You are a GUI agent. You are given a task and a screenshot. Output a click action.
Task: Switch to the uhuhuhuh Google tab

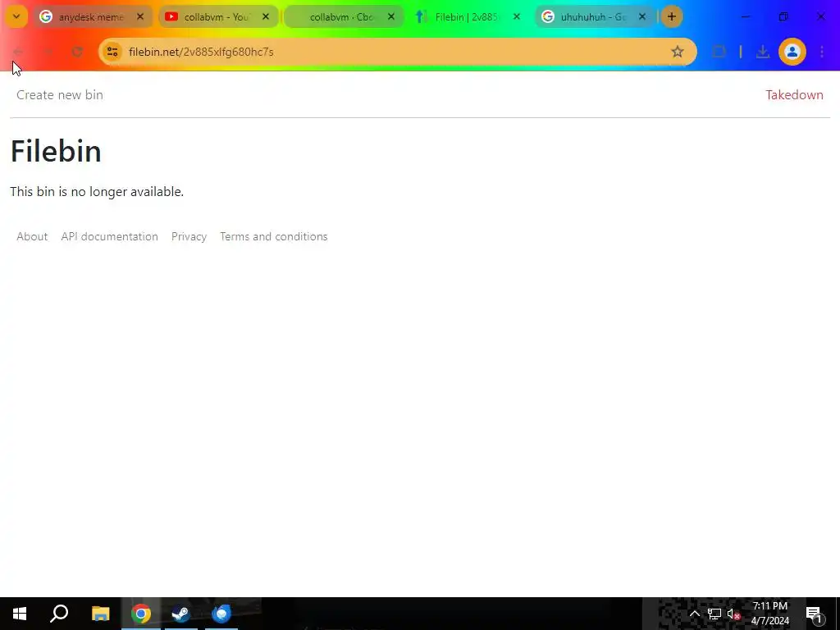click(x=592, y=16)
